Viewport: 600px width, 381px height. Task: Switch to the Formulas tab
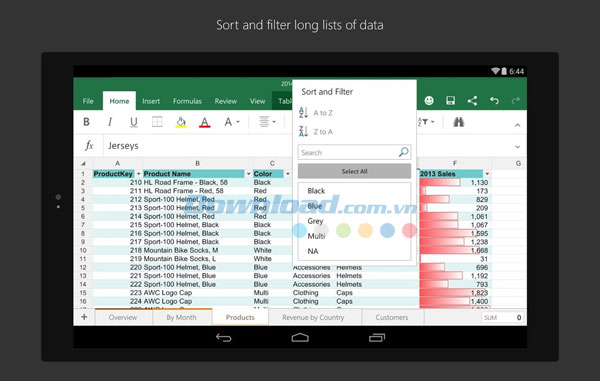tap(187, 101)
